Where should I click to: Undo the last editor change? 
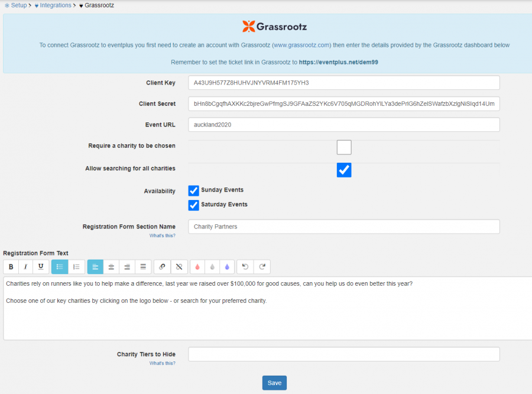[x=245, y=266]
